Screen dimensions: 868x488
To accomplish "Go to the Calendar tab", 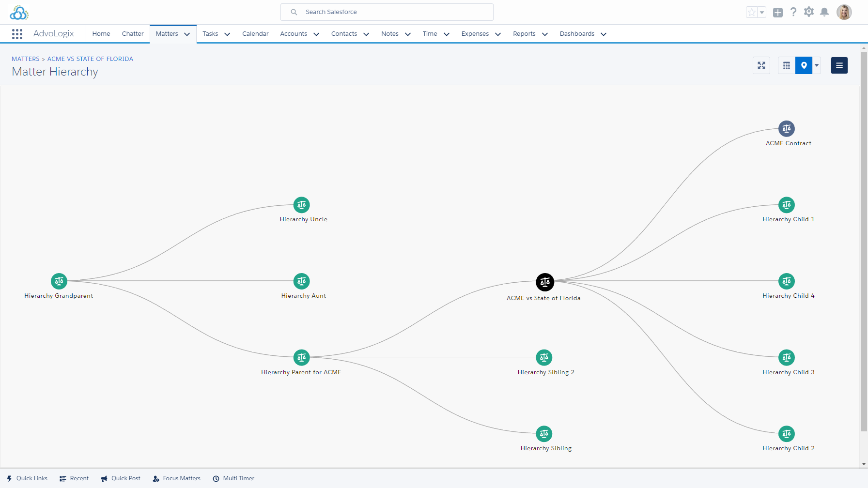I will point(255,34).
